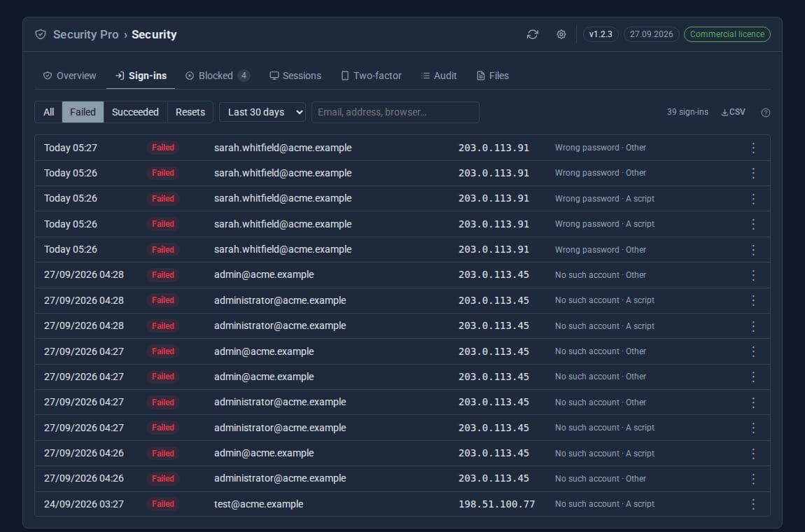Click the Security Pro breadcrumb
Viewport: 805px width, 532px height.
coord(85,34)
